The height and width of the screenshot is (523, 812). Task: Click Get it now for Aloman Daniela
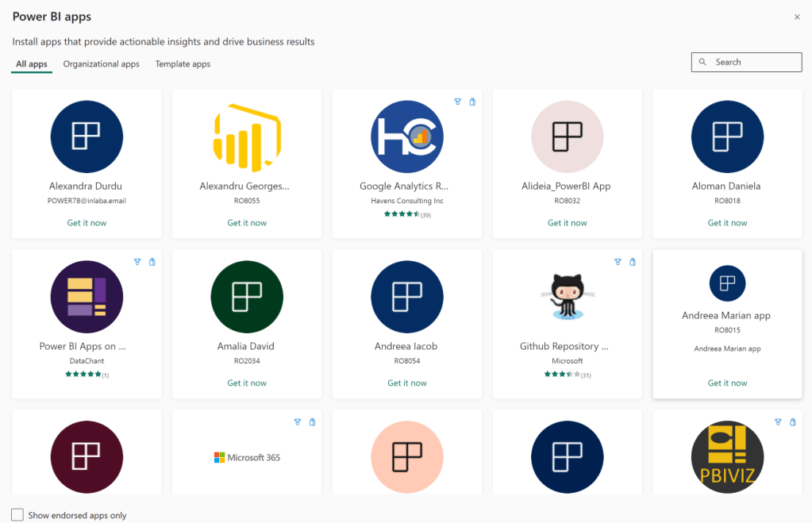(x=727, y=223)
